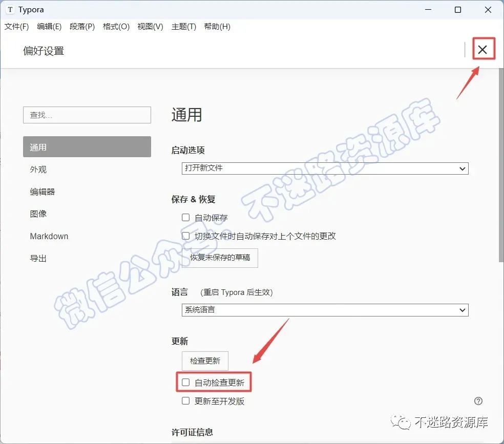
Task: Open the 段落(P) menu
Action: [x=82, y=27]
